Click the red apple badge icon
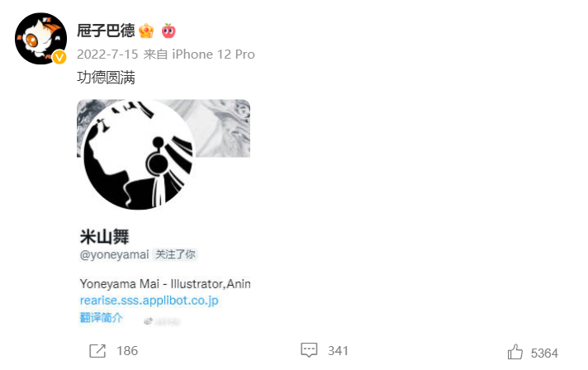 (x=168, y=31)
